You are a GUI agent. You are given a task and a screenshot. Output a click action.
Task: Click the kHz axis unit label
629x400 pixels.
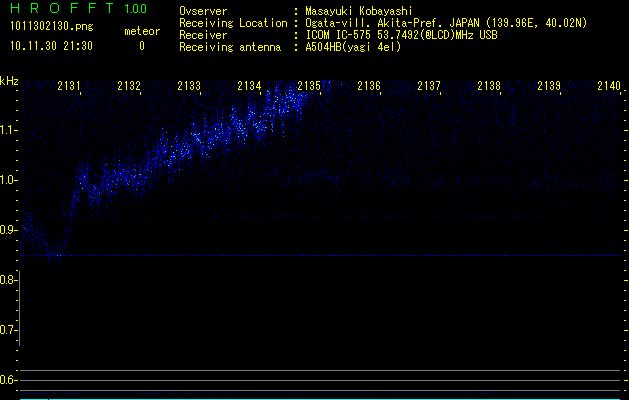click(9, 81)
